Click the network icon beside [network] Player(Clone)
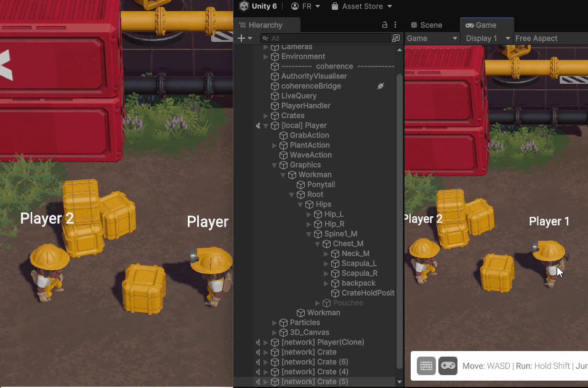 click(257, 342)
